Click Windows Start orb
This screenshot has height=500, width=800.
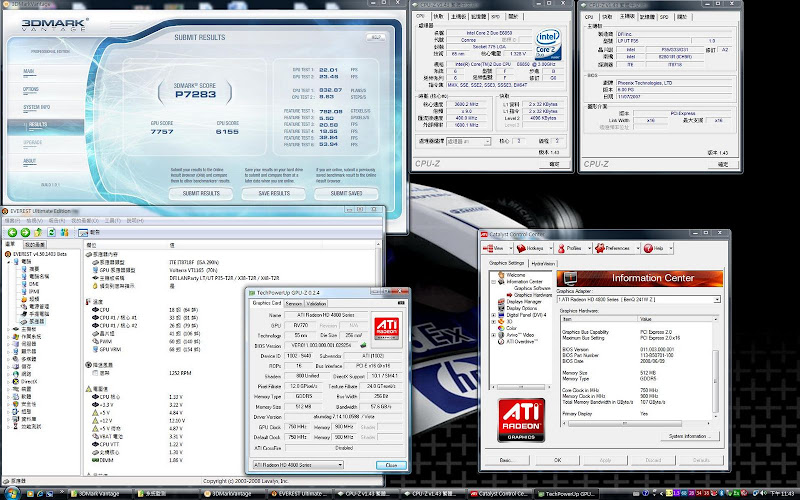coord(11,493)
